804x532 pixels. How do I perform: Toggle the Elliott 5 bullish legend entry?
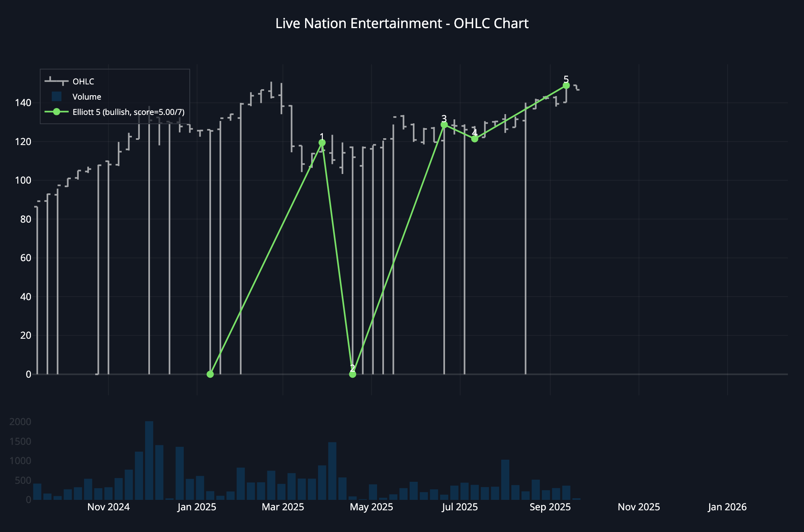pos(128,112)
